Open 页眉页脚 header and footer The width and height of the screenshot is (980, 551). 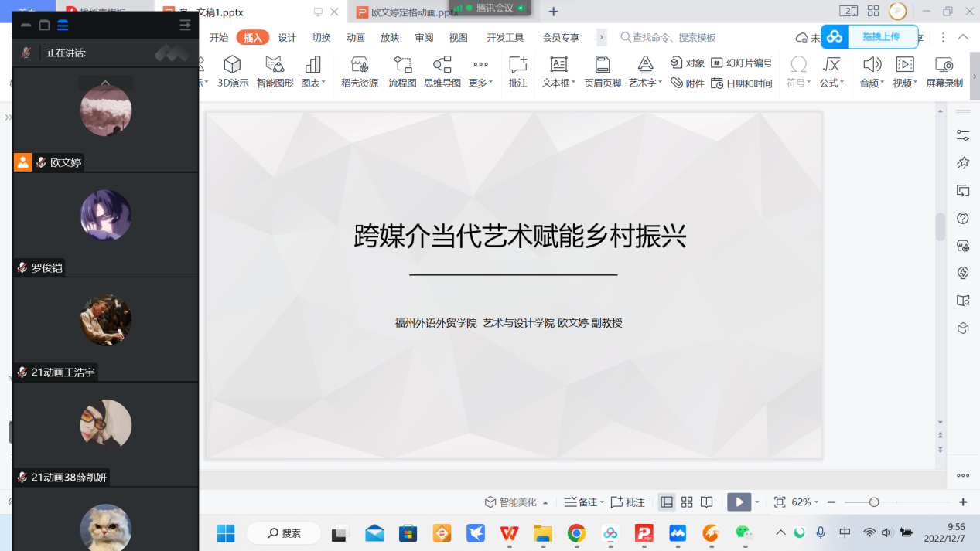point(603,72)
